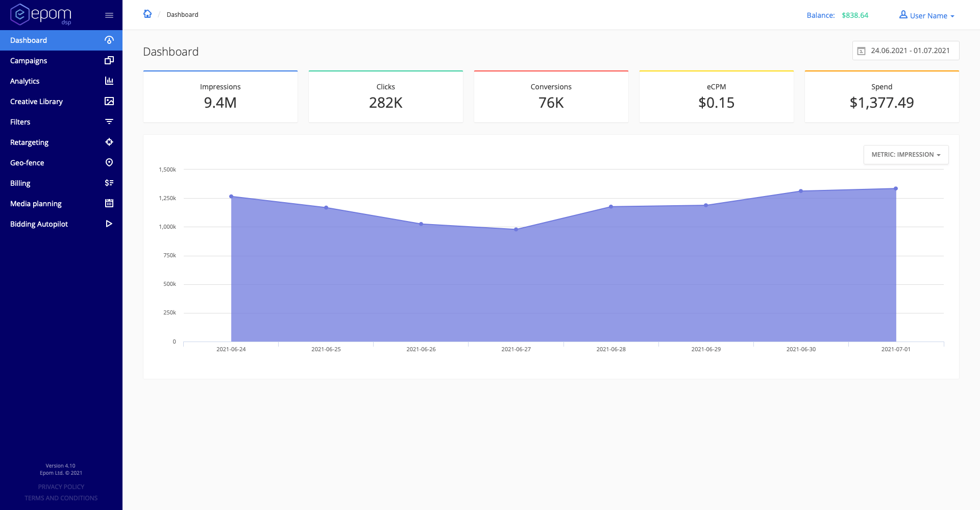The height and width of the screenshot is (510, 980).
Task: Click the $838.64 balance amount
Action: [855, 15]
